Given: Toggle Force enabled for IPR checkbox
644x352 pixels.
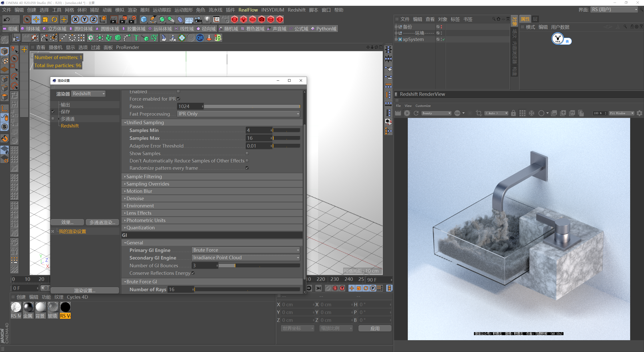Looking at the screenshot, I should point(179,99).
